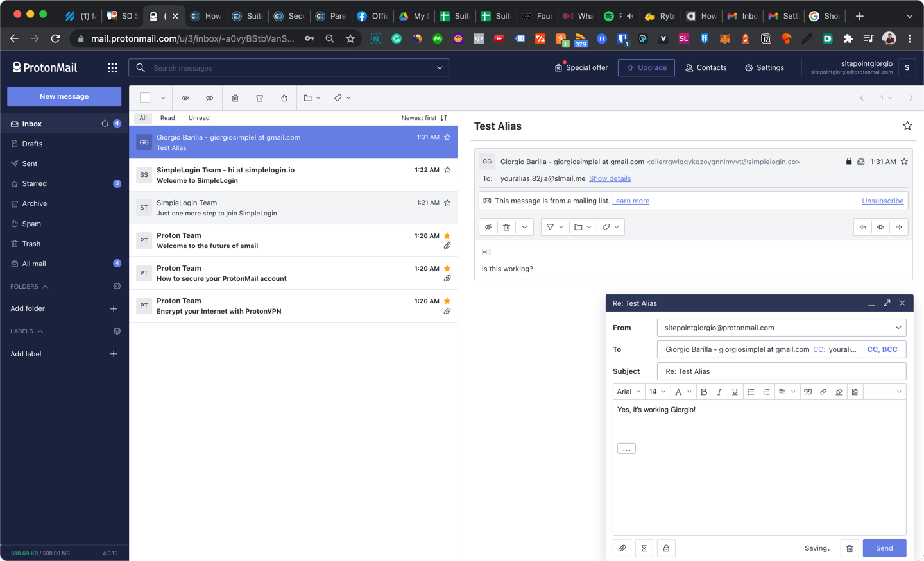The width and height of the screenshot is (924, 561).
Task: Switch to the Unread filter tab
Action: pos(199,118)
